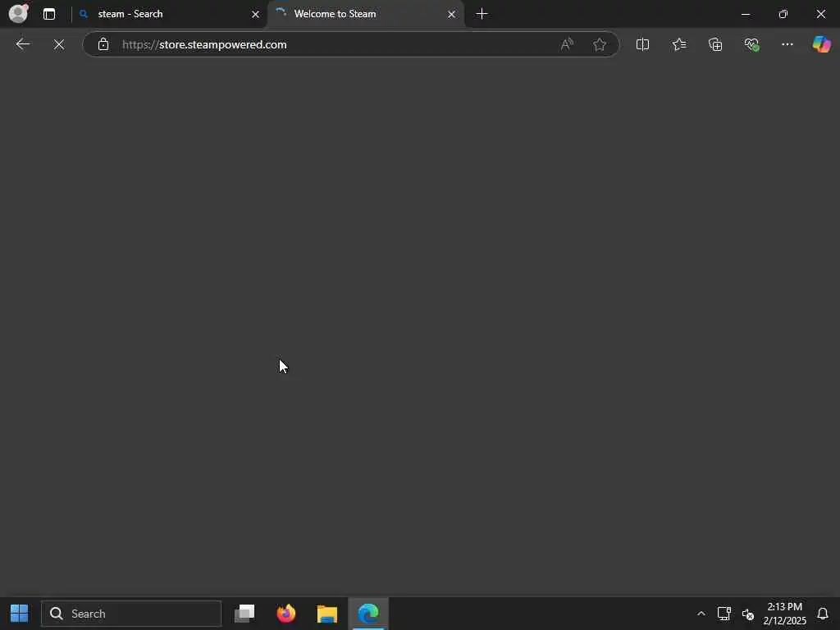
Task: Go back to the previous page
Action: [x=22, y=44]
